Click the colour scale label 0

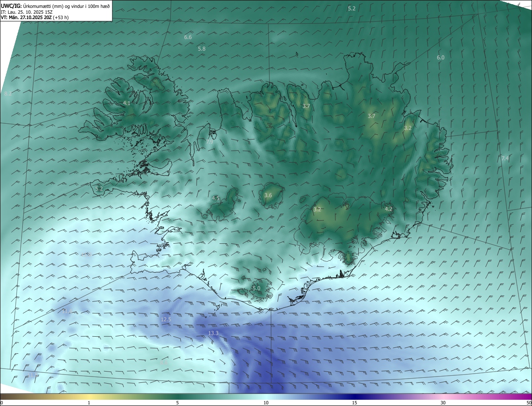[x=2, y=403]
